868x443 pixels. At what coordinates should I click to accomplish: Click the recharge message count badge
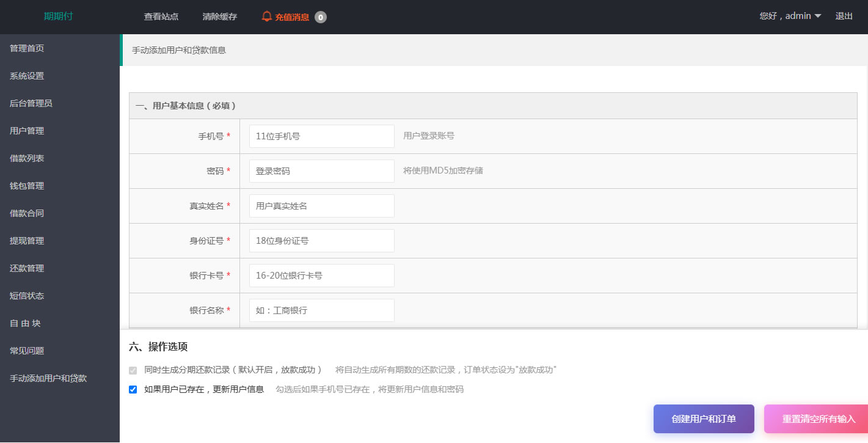point(321,17)
